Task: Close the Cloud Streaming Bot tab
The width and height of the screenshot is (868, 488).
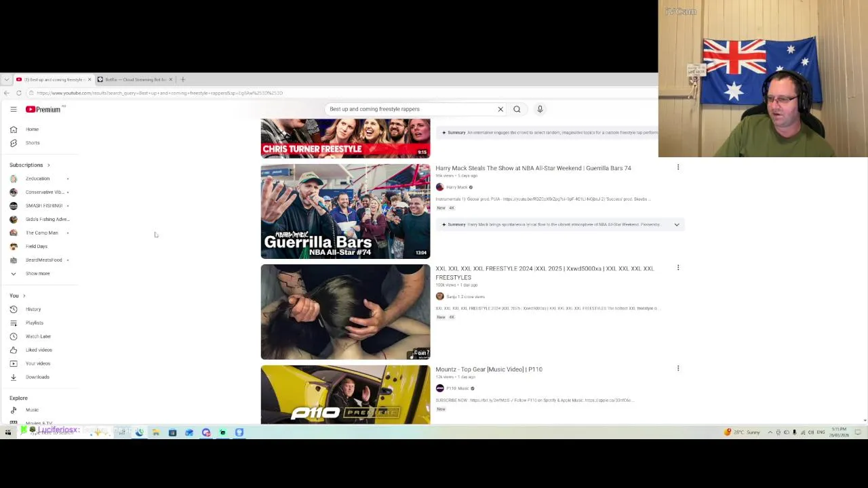Action: [170, 79]
